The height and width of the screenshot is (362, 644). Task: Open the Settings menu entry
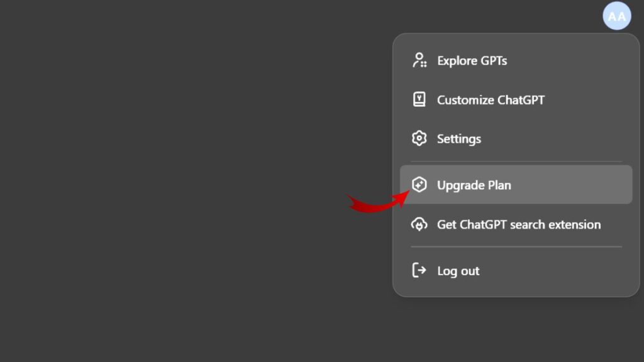(458, 139)
